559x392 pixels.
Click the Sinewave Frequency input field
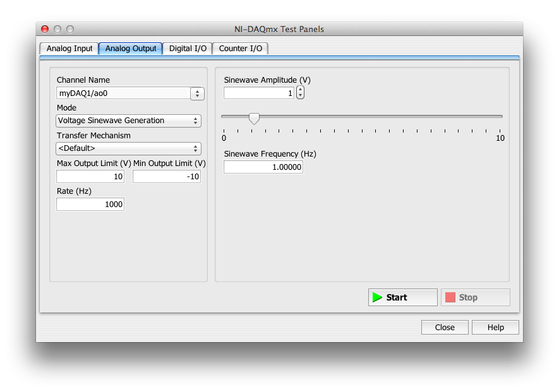pos(263,167)
